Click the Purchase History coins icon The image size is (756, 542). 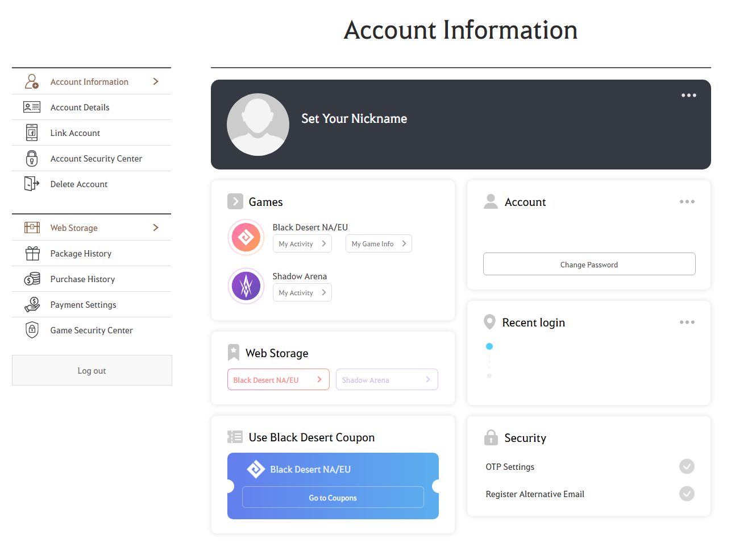[32, 279]
